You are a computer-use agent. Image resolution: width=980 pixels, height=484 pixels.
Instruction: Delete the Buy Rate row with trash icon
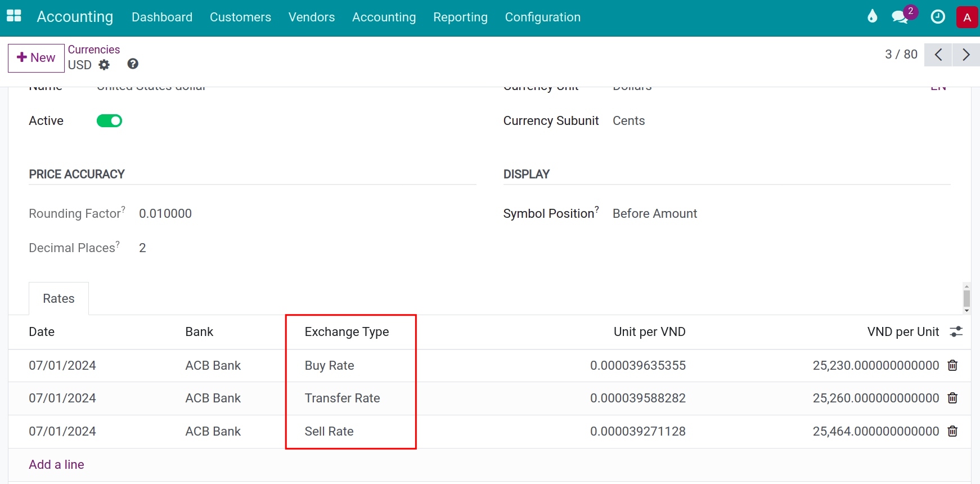click(x=952, y=365)
